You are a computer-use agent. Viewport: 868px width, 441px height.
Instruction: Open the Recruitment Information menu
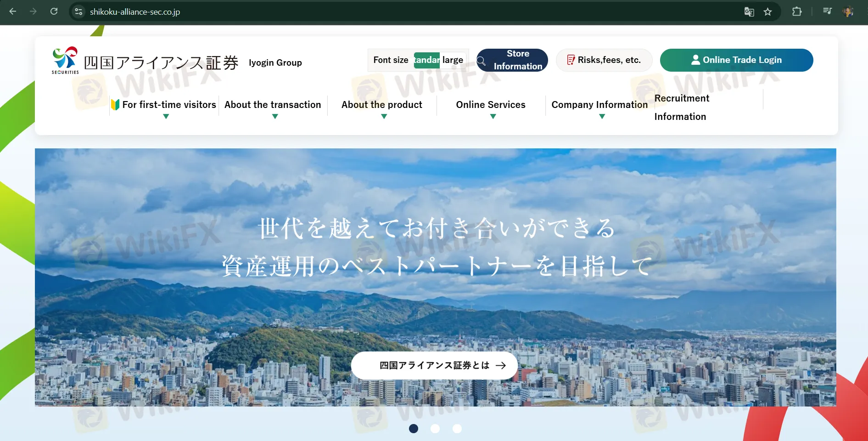point(682,107)
